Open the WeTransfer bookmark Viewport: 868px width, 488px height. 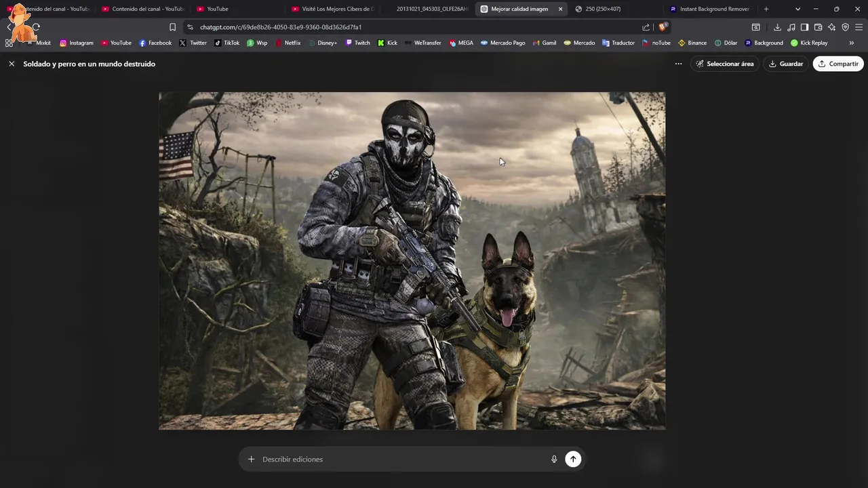(422, 43)
